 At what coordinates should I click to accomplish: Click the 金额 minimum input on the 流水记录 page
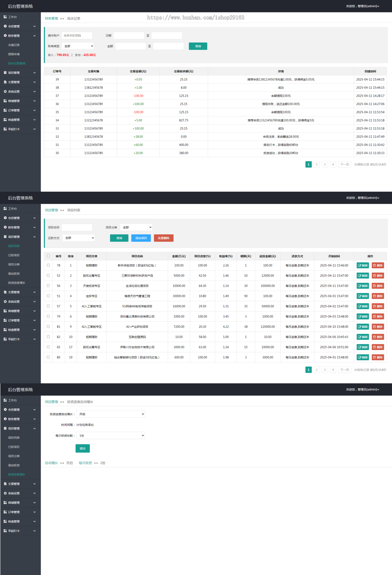130,46
